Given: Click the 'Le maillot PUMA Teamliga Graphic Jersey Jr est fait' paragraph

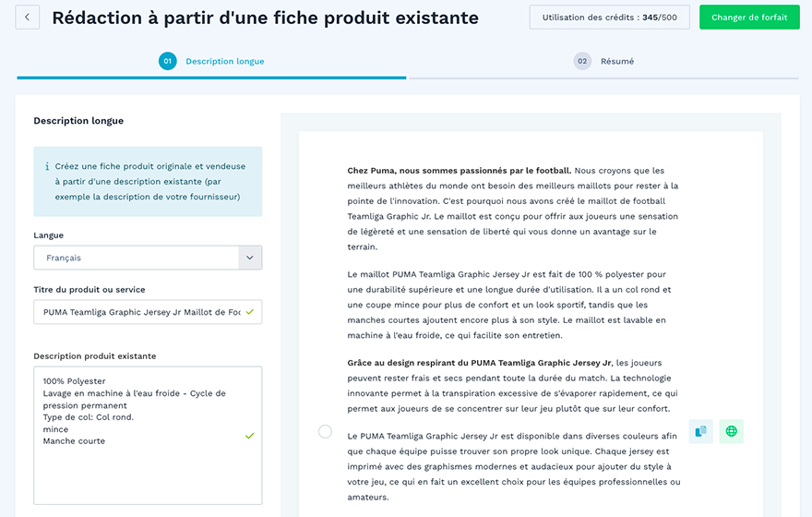Looking at the screenshot, I should [x=509, y=305].
